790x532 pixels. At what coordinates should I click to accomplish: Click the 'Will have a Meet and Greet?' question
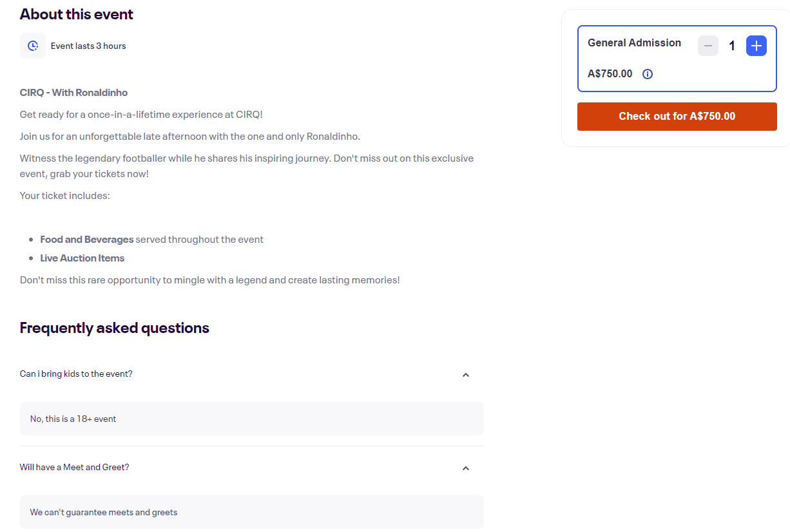coord(75,467)
